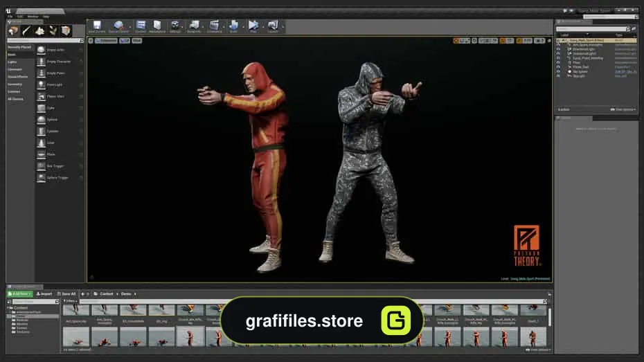Select the Paint mode brush icon
The image size is (644, 362).
click(x=26, y=30)
